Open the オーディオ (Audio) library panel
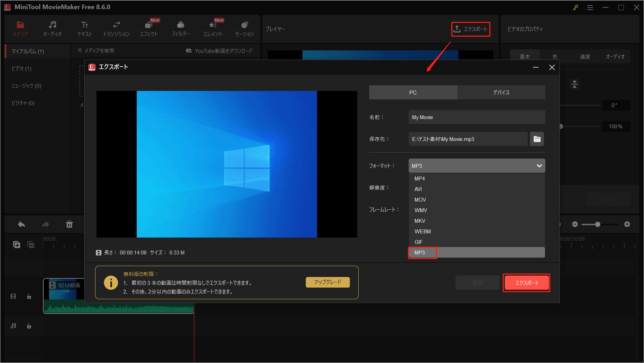This screenshot has height=363, width=644. coord(52,28)
